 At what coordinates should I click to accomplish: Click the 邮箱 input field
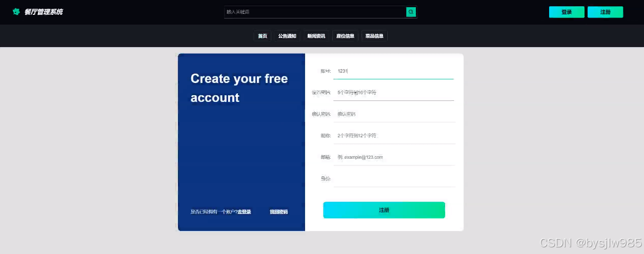pos(394,157)
